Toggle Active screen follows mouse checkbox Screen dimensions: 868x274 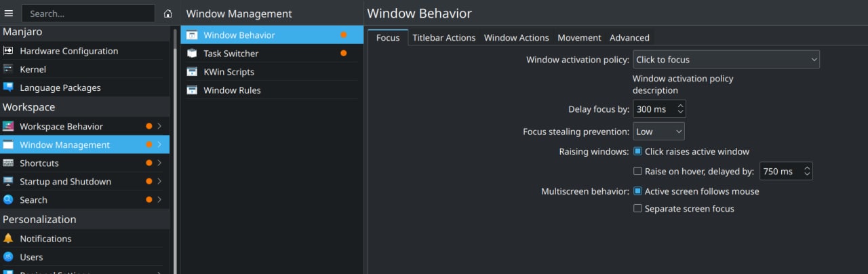click(x=637, y=191)
